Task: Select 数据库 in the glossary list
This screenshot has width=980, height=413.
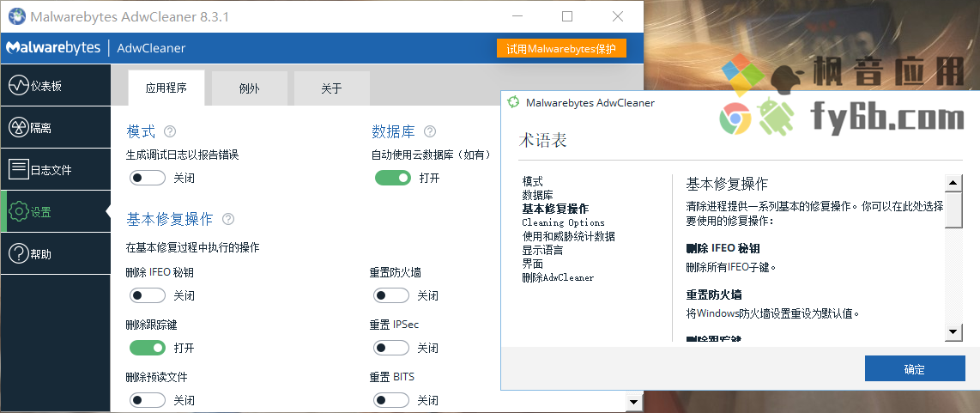Action: click(537, 195)
